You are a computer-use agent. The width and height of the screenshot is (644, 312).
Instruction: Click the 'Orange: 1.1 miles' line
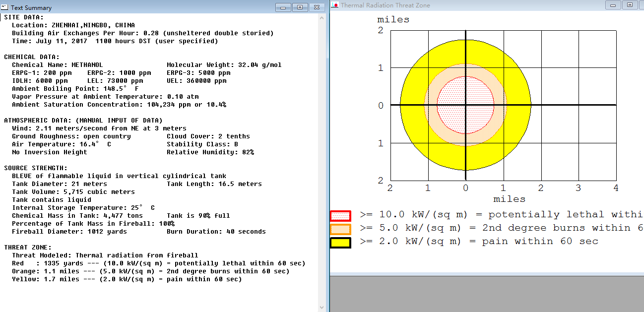tap(150, 271)
